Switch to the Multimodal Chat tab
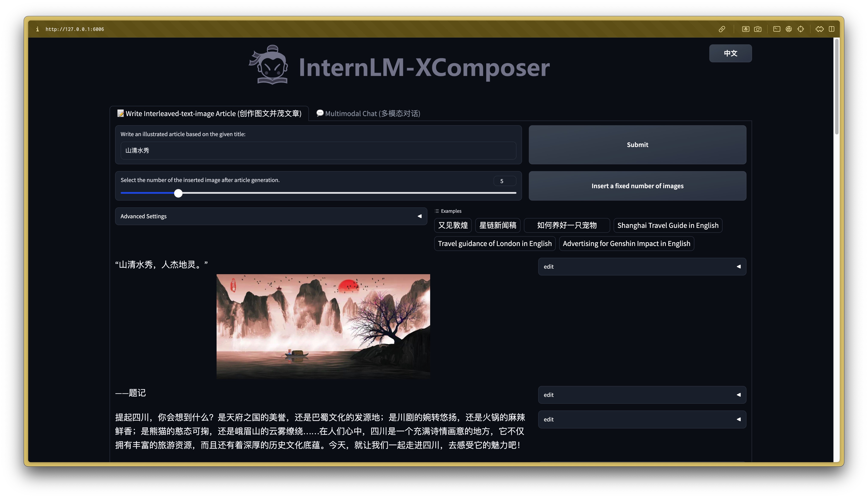Viewport: 868px width, 498px height. pos(368,114)
